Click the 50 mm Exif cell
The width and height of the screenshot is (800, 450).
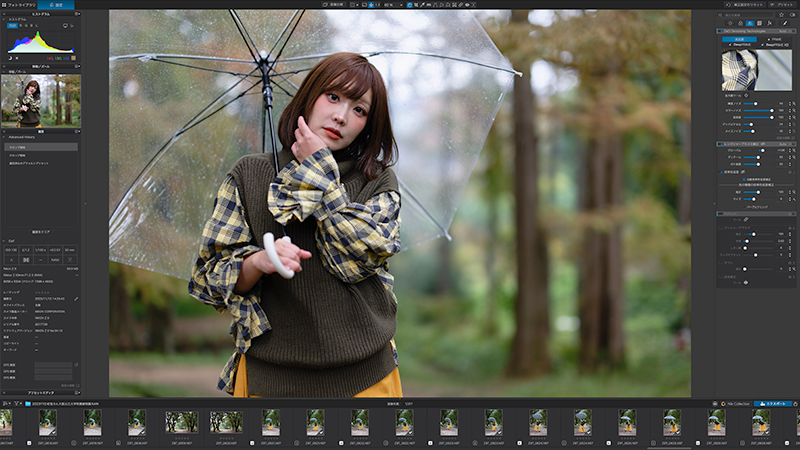[70, 250]
